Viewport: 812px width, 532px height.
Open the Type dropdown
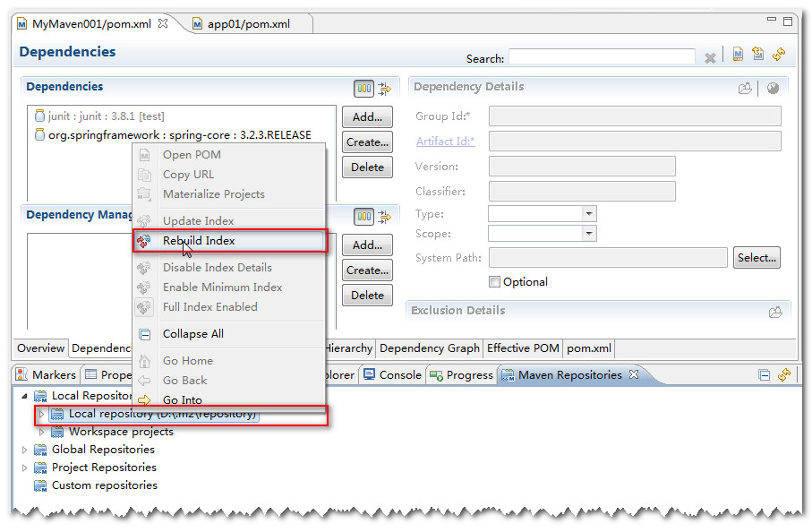588,214
